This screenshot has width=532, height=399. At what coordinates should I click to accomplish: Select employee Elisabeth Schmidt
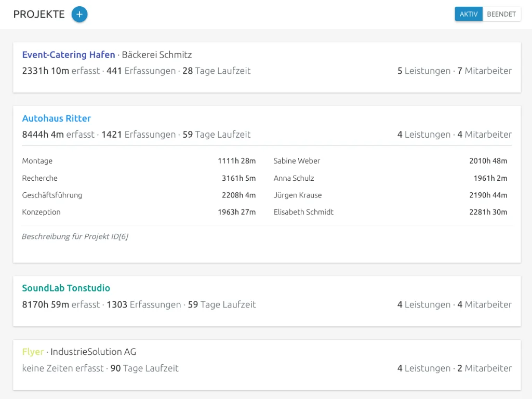coord(303,212)
